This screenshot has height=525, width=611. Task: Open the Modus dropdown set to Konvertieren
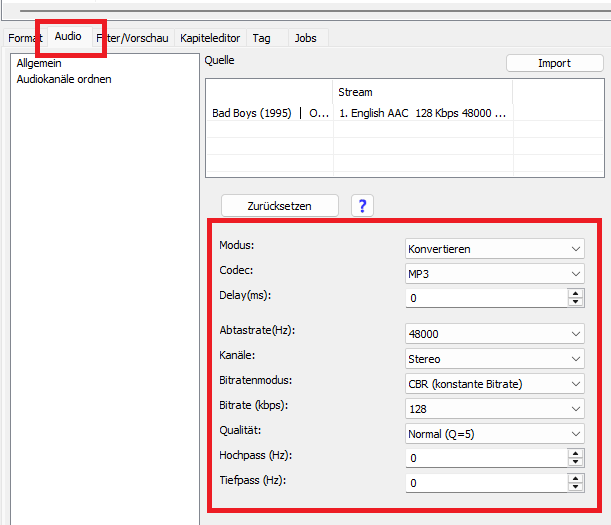coord(494,249)
